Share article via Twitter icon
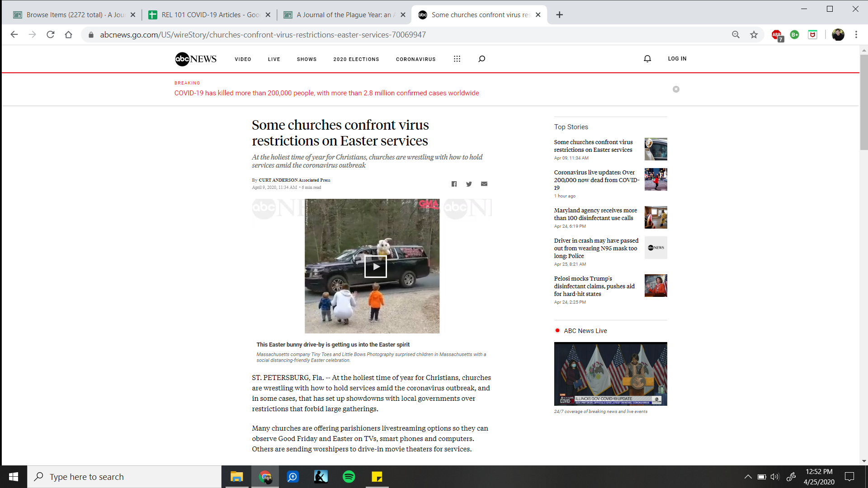Screen dimensions: 868x488 tap(469, 184)
